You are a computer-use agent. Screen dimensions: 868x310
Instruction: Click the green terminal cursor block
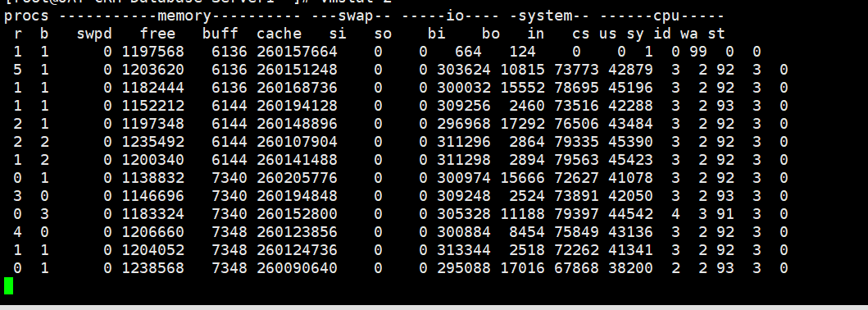coord(8,285)
